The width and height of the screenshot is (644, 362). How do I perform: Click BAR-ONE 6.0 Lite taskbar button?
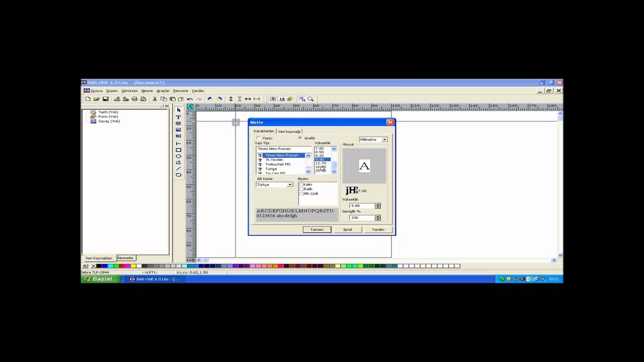(154, 279)
